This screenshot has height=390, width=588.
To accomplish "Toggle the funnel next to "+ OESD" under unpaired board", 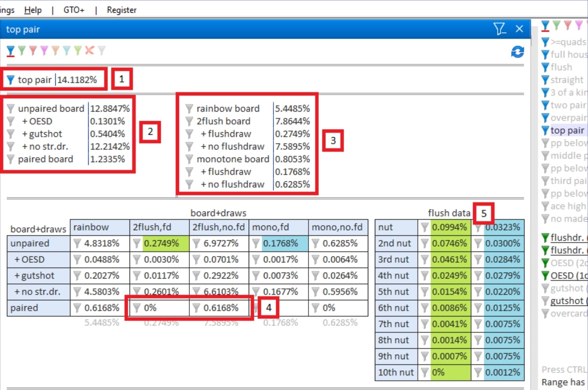I will point(11,122).
